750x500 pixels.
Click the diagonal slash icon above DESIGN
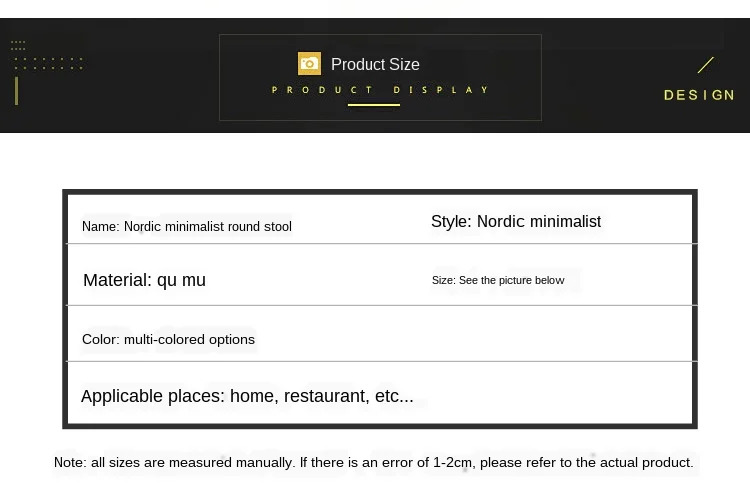tap(706, 65)
